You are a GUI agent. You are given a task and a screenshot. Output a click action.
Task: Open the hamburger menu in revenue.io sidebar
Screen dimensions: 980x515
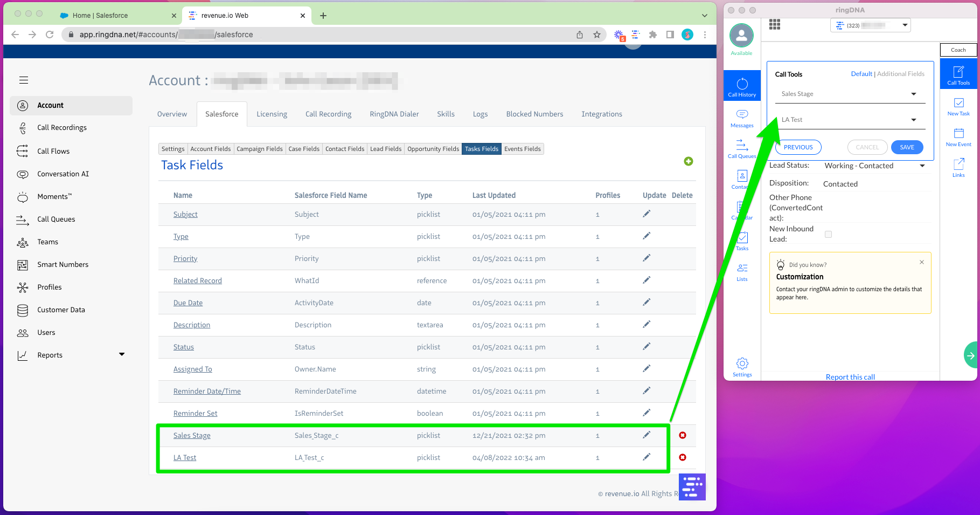pos(24,80)
